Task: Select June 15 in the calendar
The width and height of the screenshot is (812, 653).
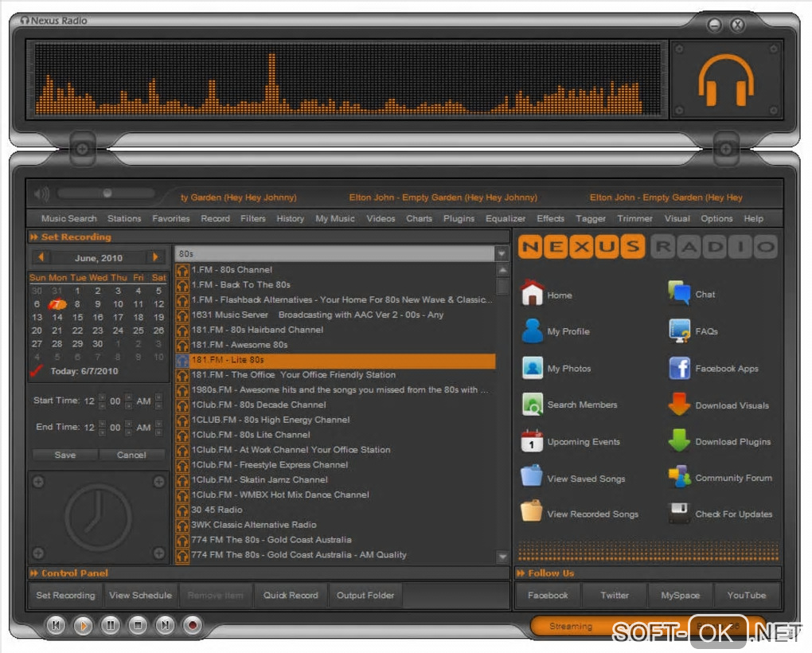Action: 78,317
